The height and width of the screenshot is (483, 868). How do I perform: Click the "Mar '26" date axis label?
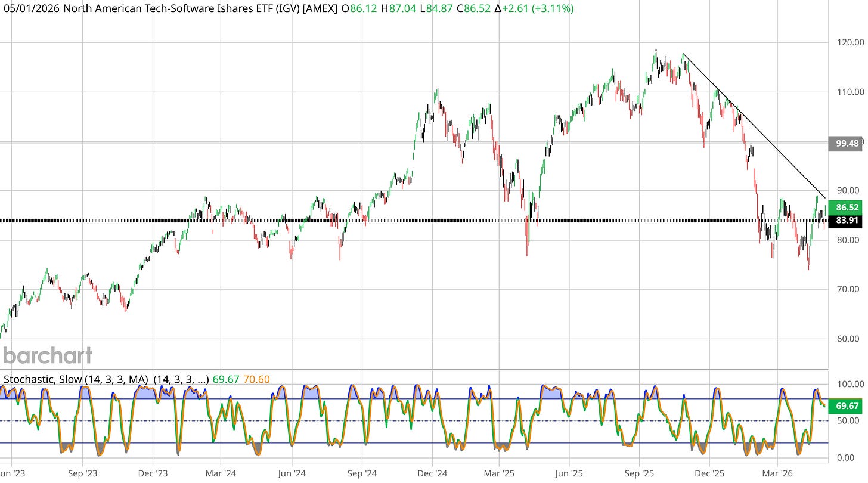777,473
